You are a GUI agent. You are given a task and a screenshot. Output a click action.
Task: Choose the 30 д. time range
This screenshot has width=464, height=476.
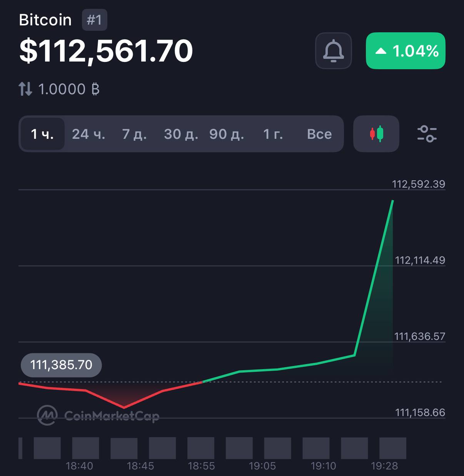click(x=181, y=134)
